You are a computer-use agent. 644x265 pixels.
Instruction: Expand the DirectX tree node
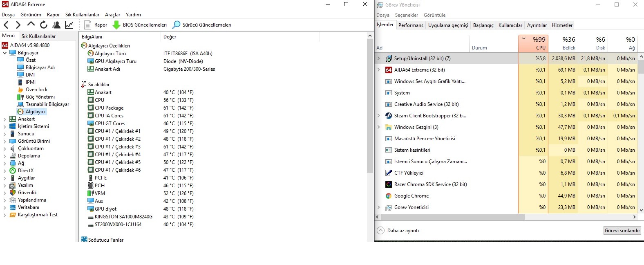4,171
